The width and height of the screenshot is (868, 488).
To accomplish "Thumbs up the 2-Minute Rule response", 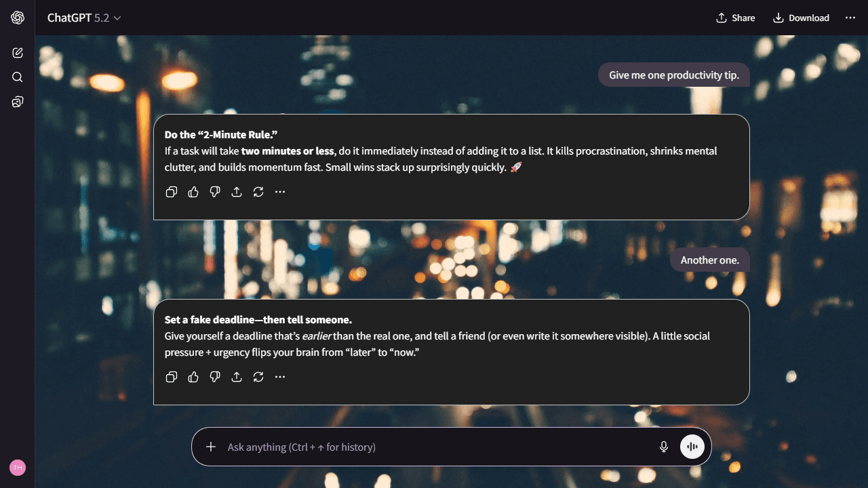I will click(193, 192).
